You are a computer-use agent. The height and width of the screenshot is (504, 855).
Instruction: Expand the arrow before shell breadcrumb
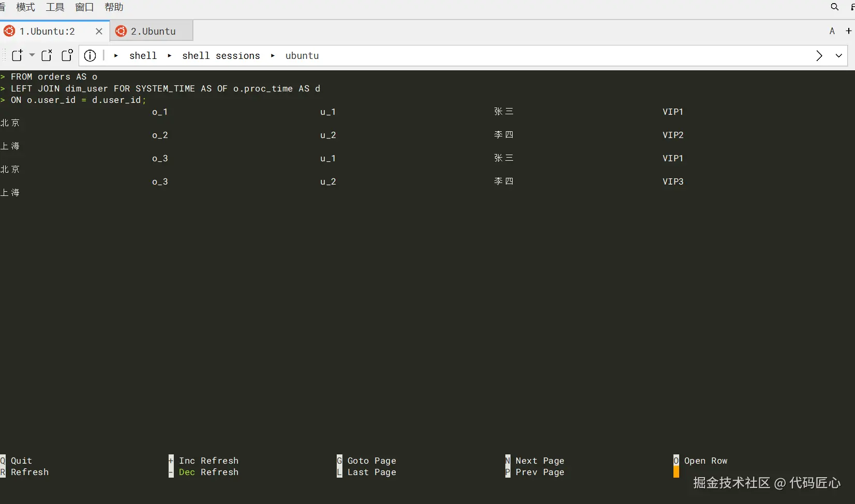pos(116,56)
